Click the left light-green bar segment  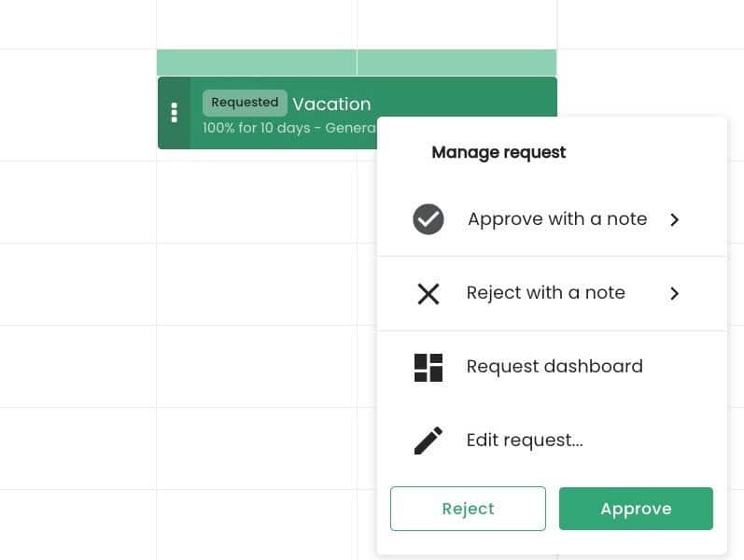point(257,63)
